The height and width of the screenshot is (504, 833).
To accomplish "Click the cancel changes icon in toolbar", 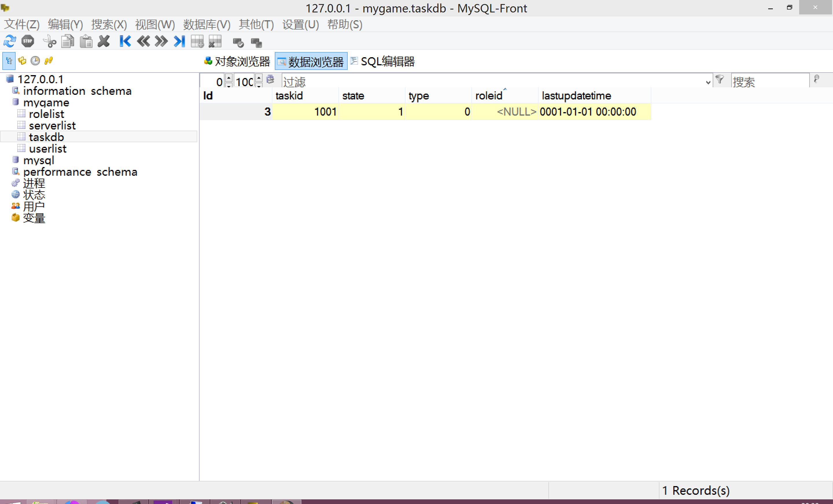I will click(257, 42).
